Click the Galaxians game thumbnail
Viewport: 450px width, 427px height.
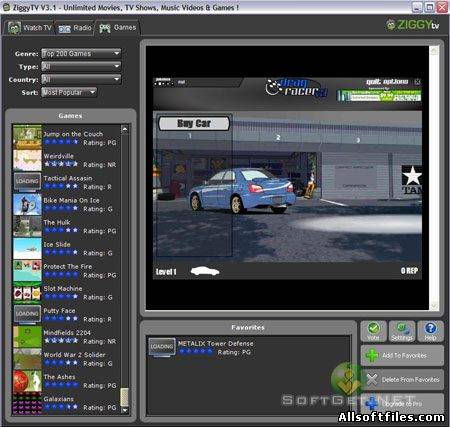click(x=27, y=403)
